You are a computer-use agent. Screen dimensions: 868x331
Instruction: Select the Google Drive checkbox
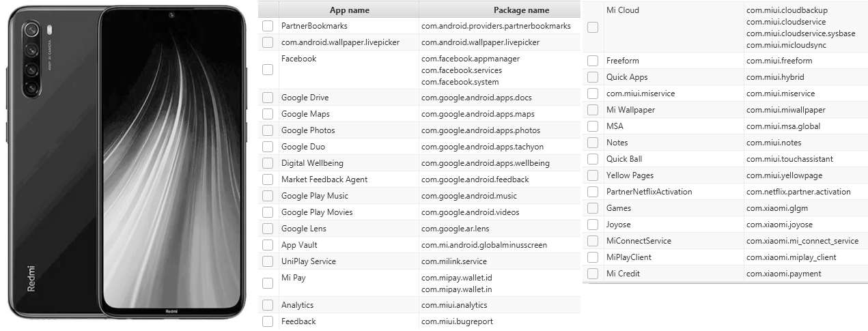(268, 98)
